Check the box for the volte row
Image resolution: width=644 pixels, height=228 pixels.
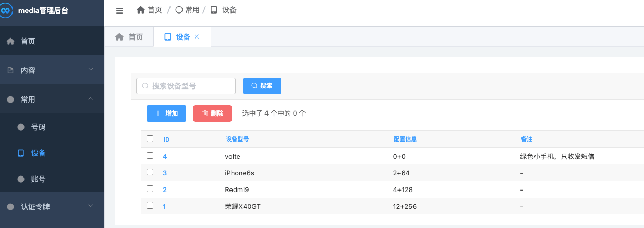150,156
